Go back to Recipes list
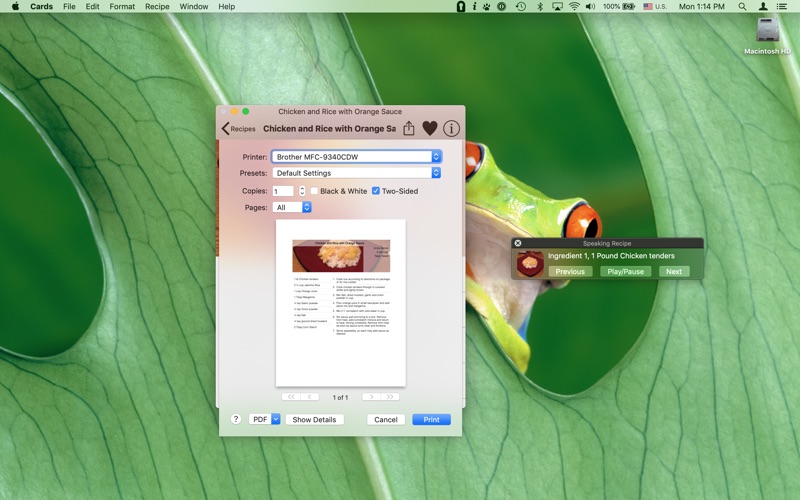The height and width of the screenshot is (500, 800). pyautogui.click(x=238, y=129)
